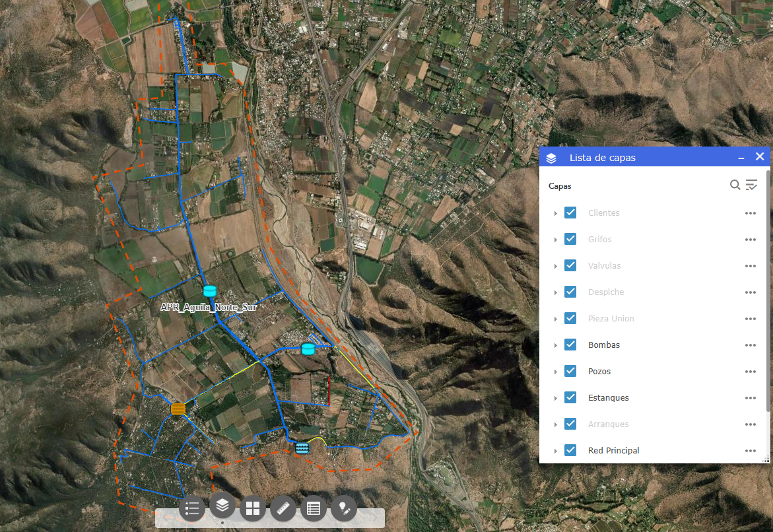
Task: Open options menu for Despiche layer
Action: [751, 292]
